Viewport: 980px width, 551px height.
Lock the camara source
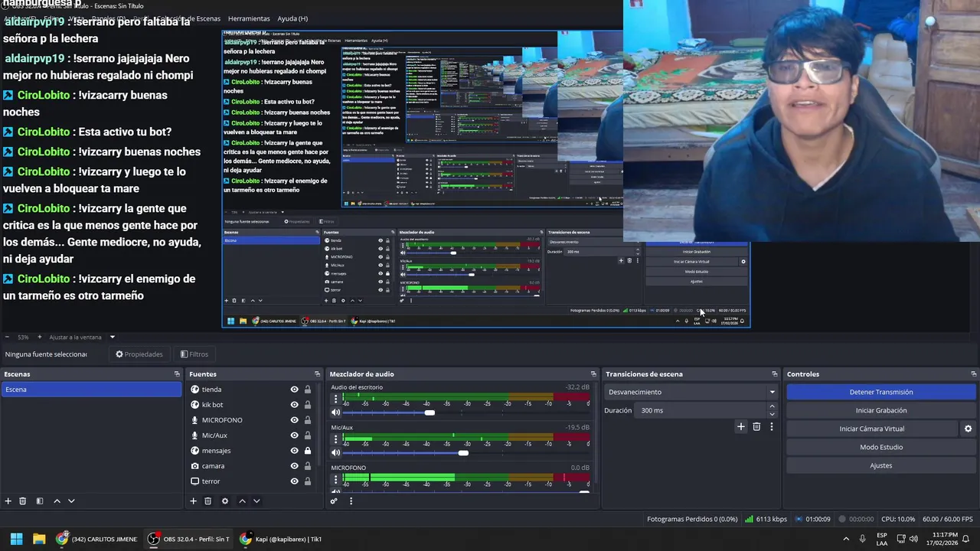[x=308, y=466]
